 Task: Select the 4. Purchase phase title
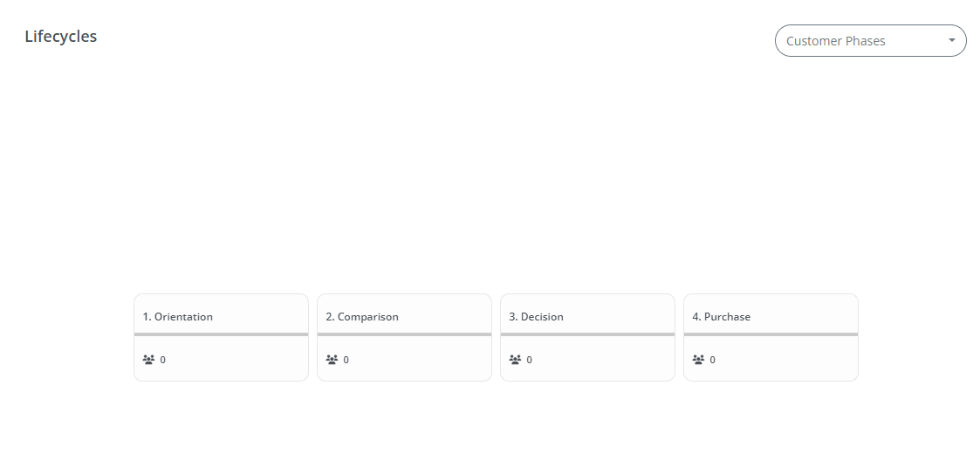point(721,316)
